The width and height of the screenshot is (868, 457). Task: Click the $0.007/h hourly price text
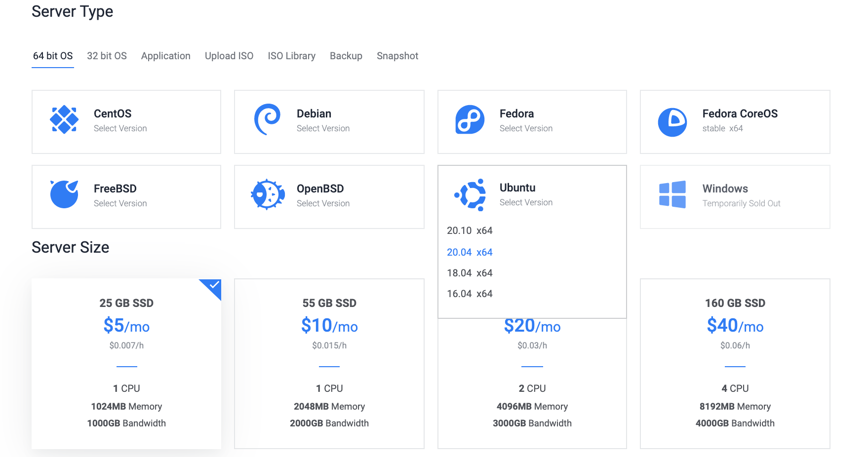pos(126,345)
